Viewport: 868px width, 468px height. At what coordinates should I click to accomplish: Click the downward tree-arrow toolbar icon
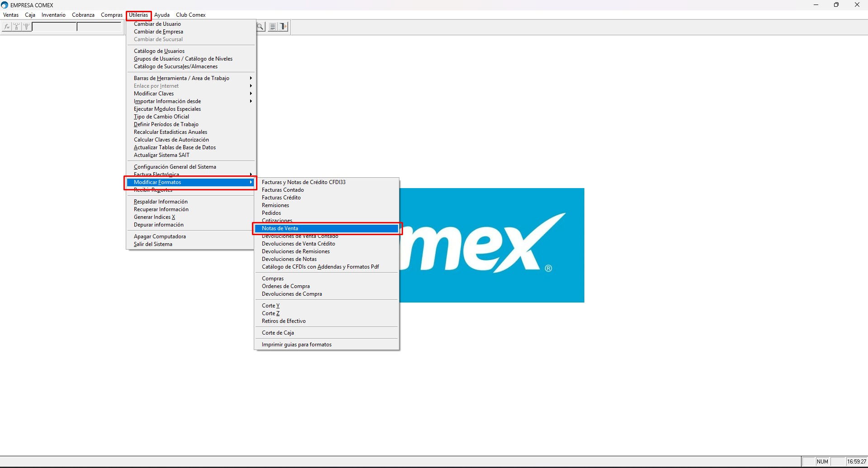coord(27,27)
